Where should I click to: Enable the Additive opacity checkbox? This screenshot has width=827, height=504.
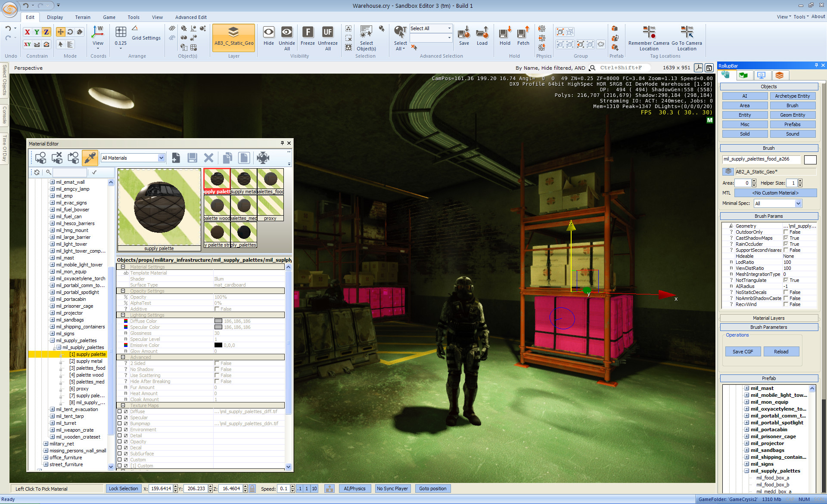(x=217, y=309)
